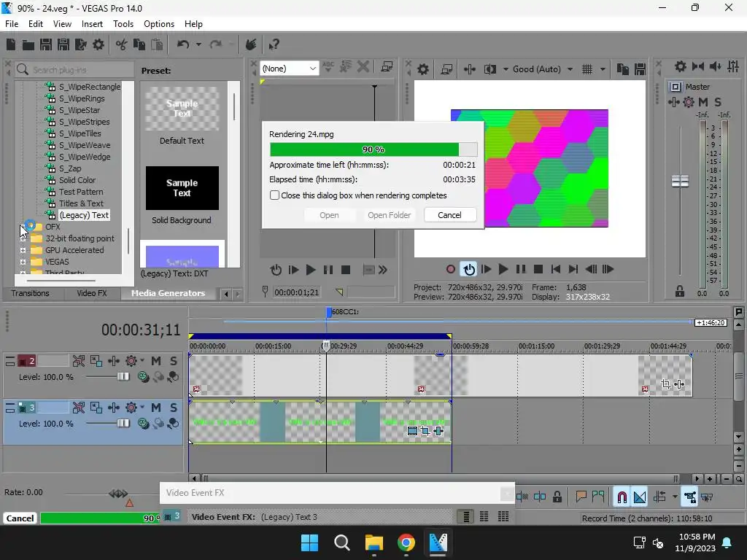This screenshot has width=747, height=560.
Task: Click the Copy icon in toolbar
Action: 139,44
